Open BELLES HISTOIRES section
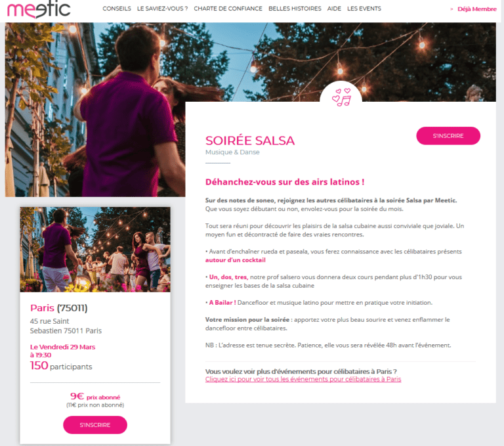504x446 pixels. tap(295, 9)
